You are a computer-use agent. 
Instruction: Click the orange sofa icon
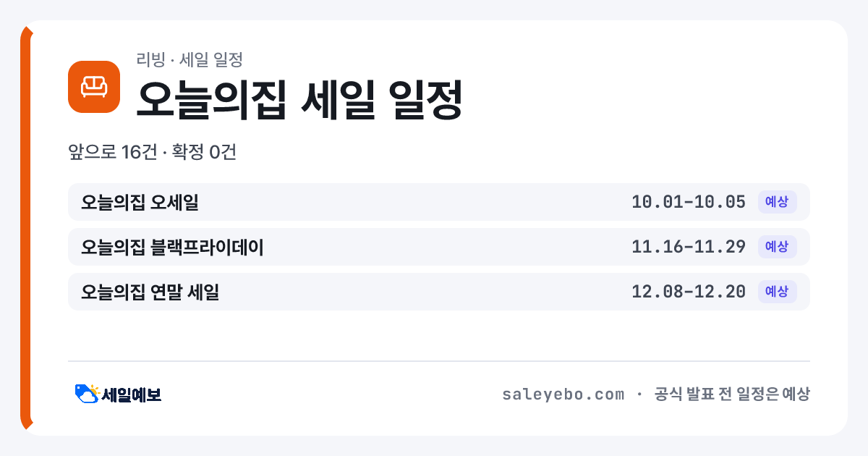point(94,87)
